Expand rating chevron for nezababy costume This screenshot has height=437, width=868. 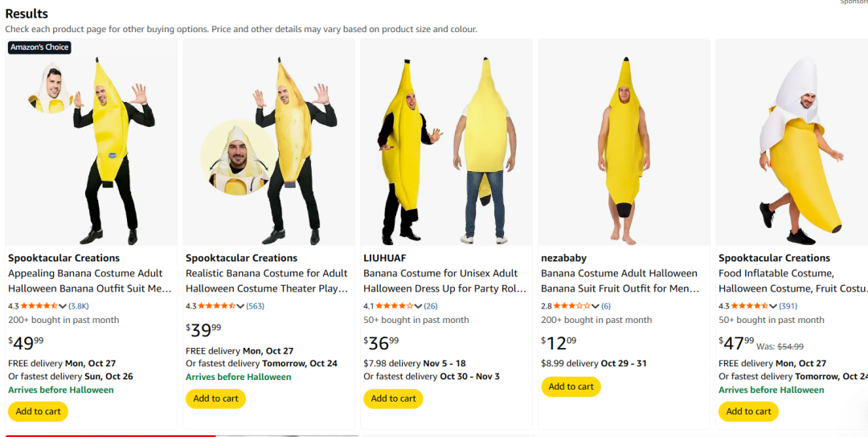coord(596,306)
